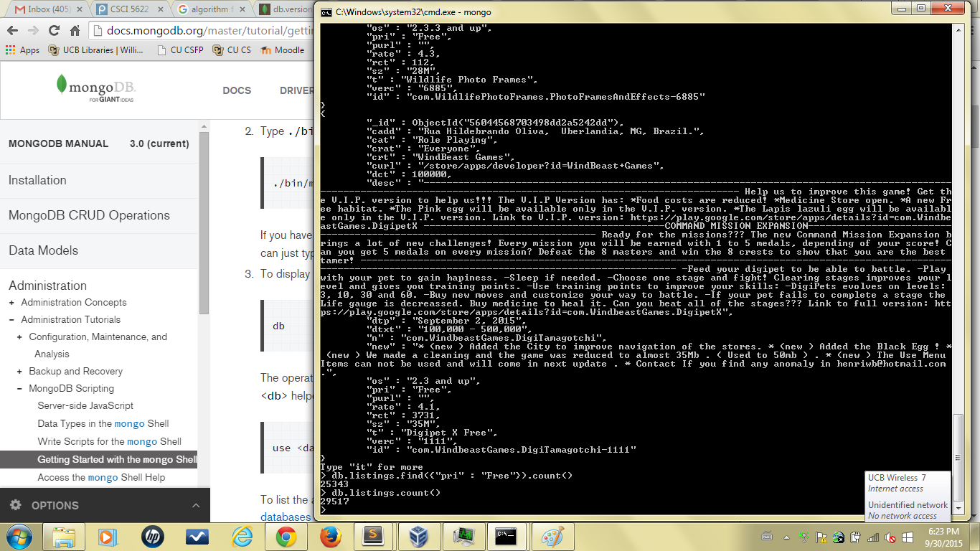This screenshot has width=980, height=551.
Task: Open the CU CS bookmark
Action: (x=233, y=50)
